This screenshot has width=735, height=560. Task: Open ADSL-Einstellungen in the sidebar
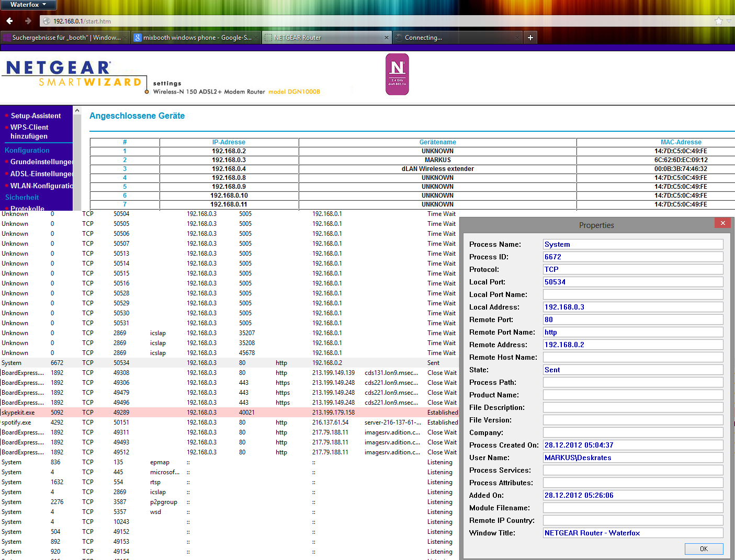(41, 174)
